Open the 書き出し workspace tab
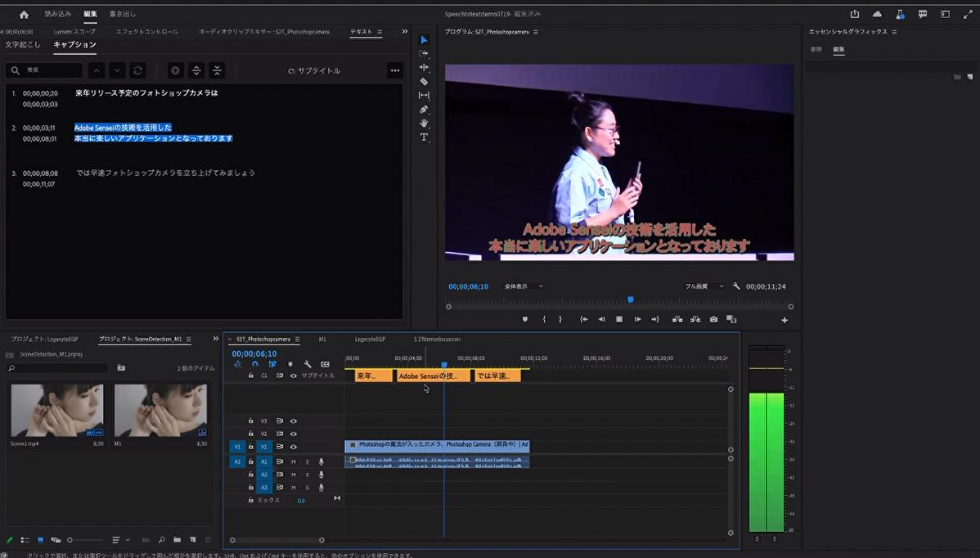This screenshot has width=980, height=558. click(123, 14)
